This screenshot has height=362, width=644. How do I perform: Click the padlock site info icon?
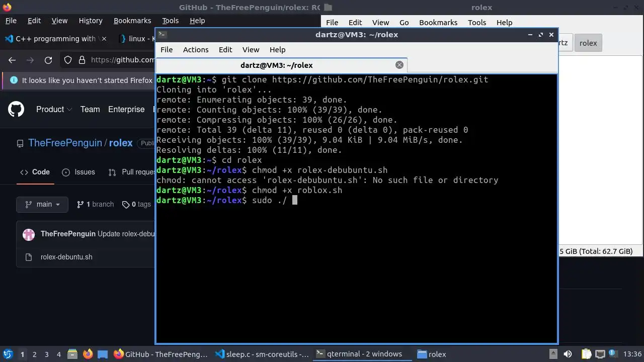click(x=82, y=60)
